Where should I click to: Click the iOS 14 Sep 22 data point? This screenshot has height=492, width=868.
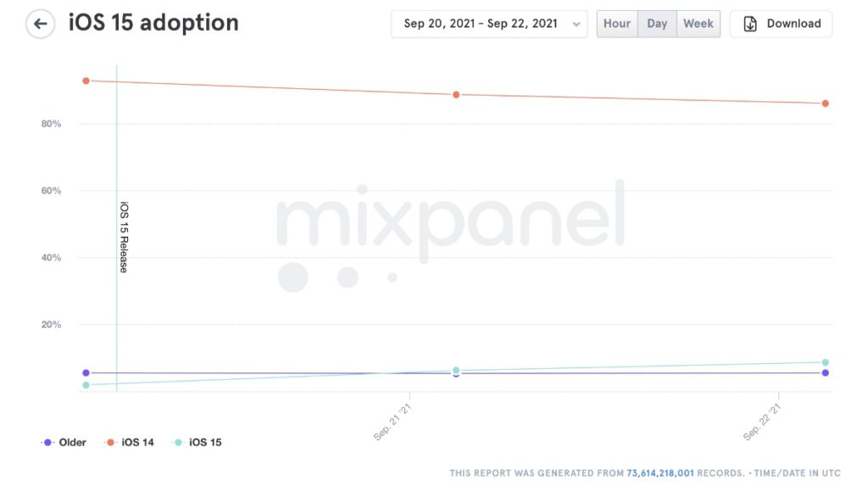[x=825, y=103]
